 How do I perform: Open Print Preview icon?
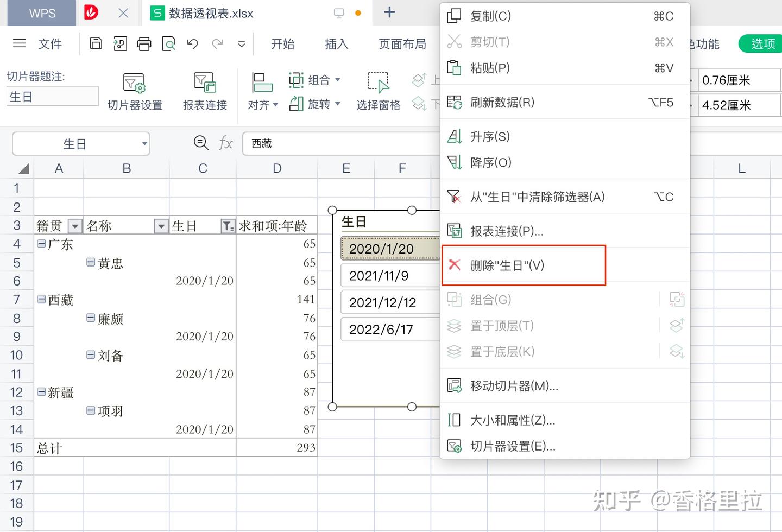(x=169, y=43)
